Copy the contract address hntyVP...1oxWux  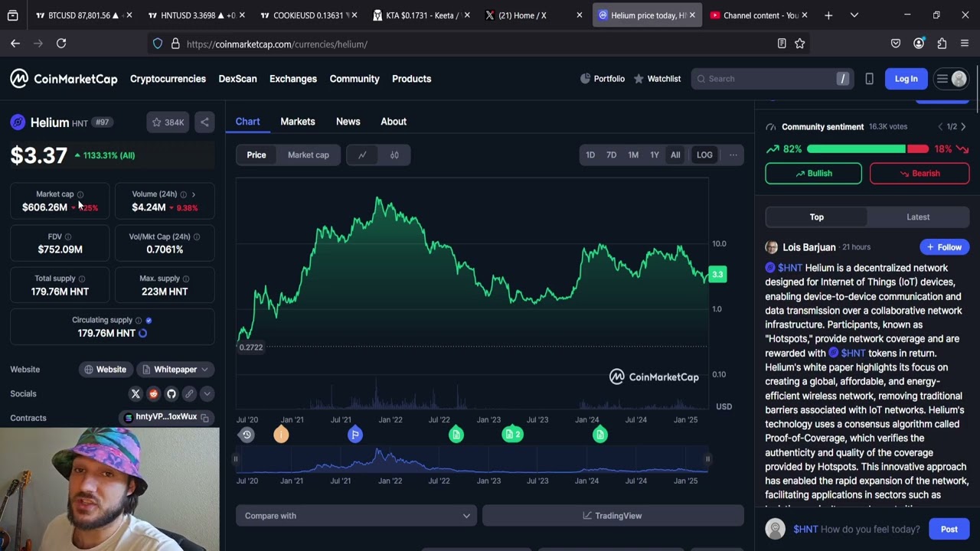(x=204, y=418)
